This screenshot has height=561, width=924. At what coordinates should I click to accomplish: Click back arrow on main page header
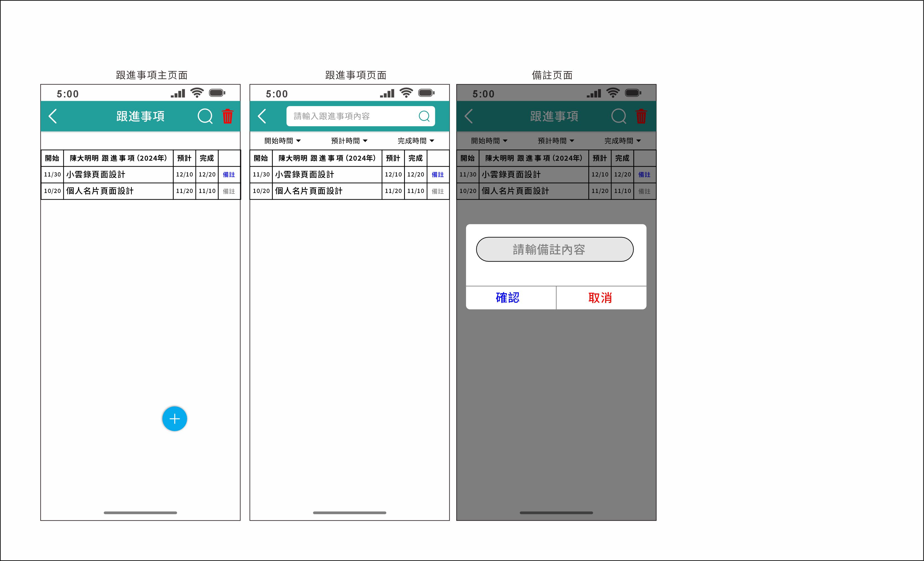pos(53,116)
